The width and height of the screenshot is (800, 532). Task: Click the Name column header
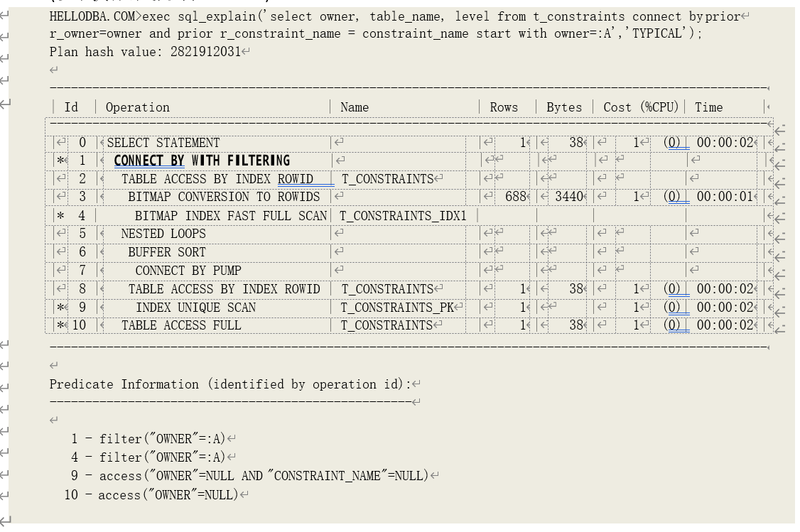pyautogui.click(x=354, y=107)
